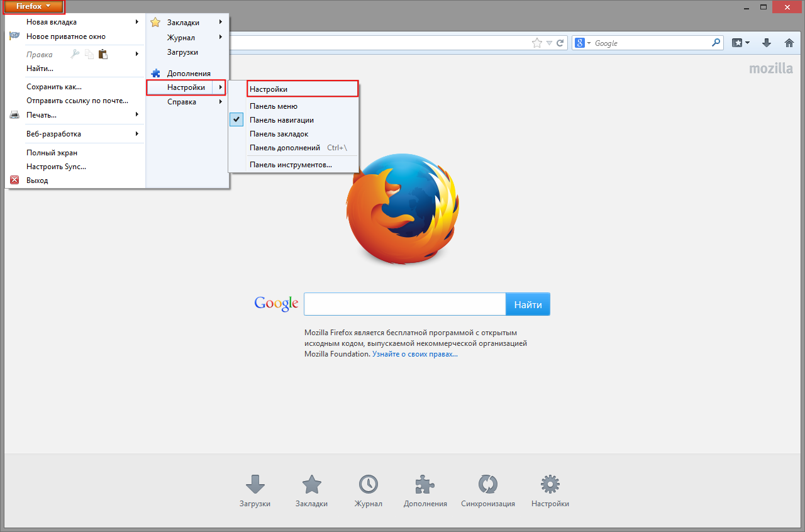Click the private window mask icon
Image resolution: width=805 pixels, height=532 pixels.
click(x=14, y=36)
